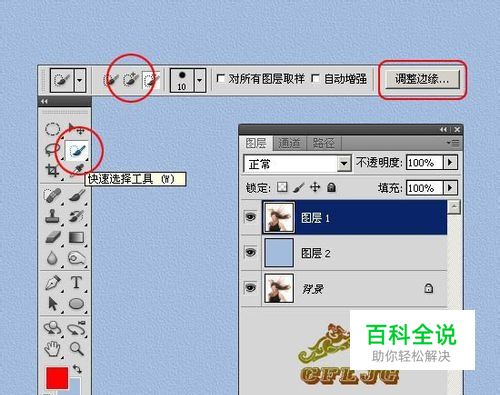Screen dimensions: 500x395
Task: Collapse the toolbox with double arrows
Action: [44, 101]
